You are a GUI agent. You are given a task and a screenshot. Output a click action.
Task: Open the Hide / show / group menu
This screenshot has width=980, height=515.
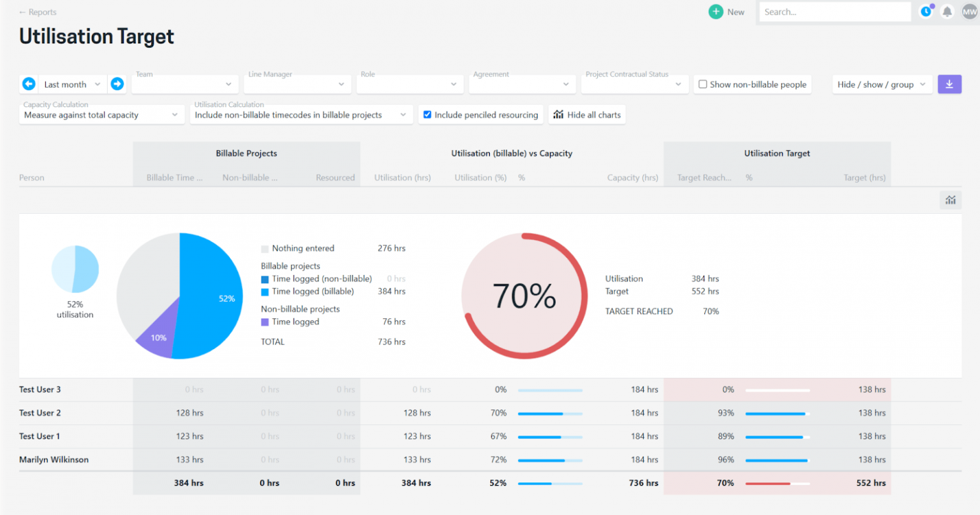pyautogui.click(x=881, y=84)
